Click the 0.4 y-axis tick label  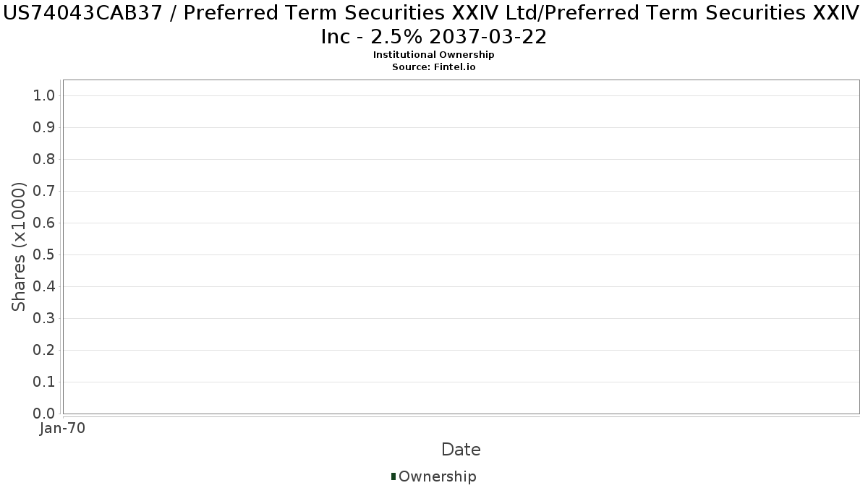(x=45, y=287)
